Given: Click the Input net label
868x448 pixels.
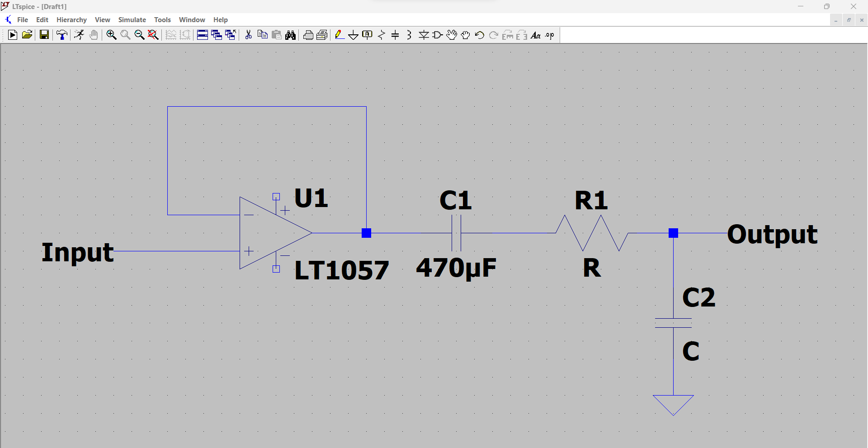Looking at the screenshot, I should click(78, 253).
